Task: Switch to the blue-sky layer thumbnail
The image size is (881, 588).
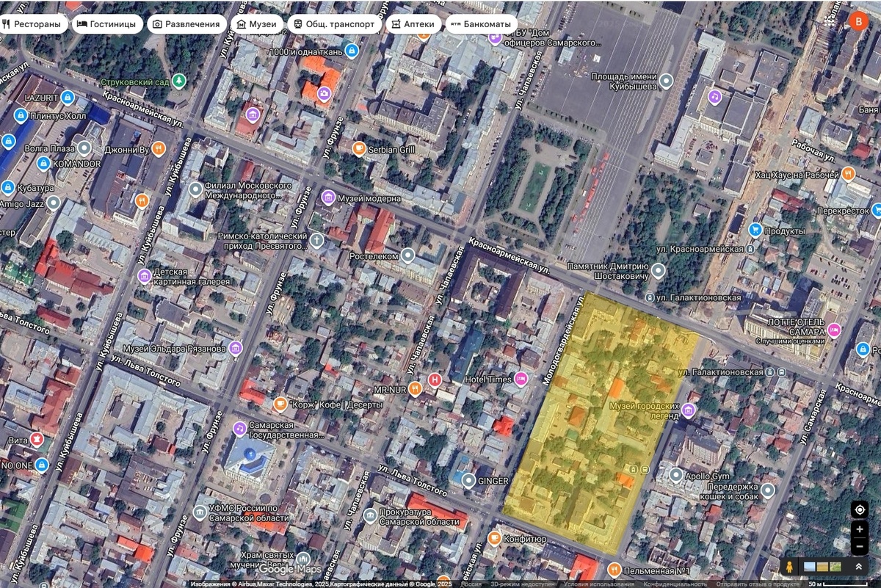Action: tap(810, 567)
